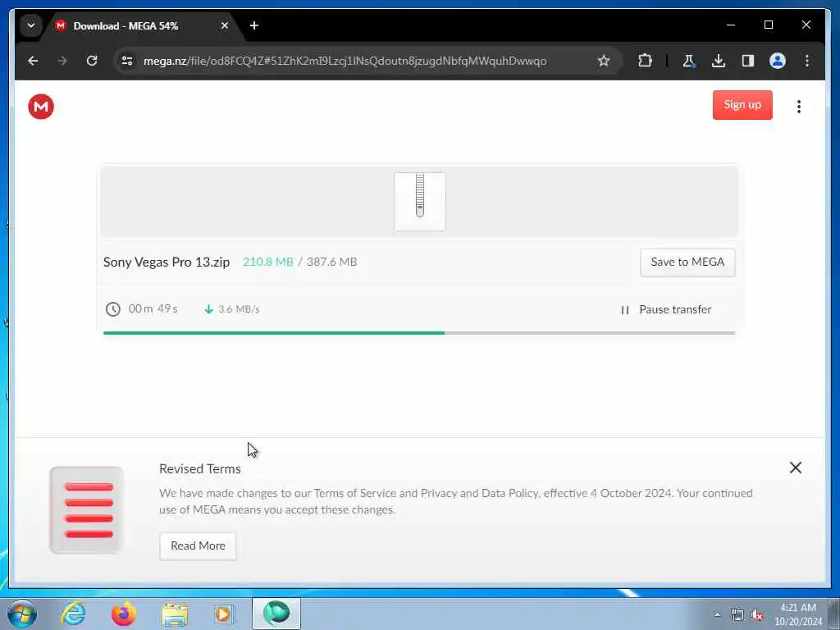The image size is (840, 630).
Task: Close the Download - MEGA tab
Action: click(x=225, y=25)
